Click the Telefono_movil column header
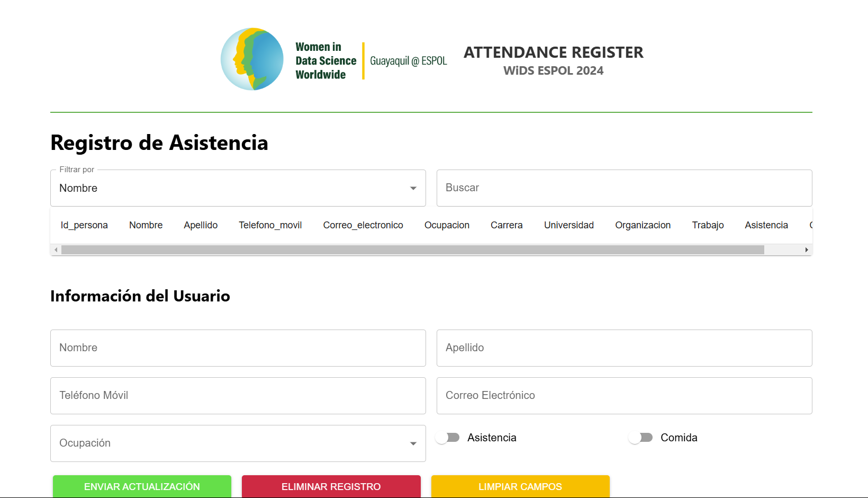The height and width of the screenshot is (498, 868). click(x=270, y=225)
